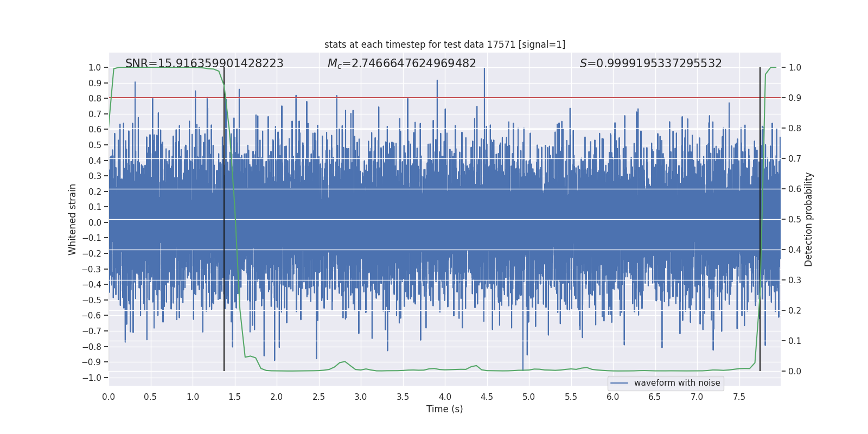Click the Mc=2.7466647624969482 chirp mass annotation
The width and height of the screenshot is (868, 434).
tap(402, 63)
